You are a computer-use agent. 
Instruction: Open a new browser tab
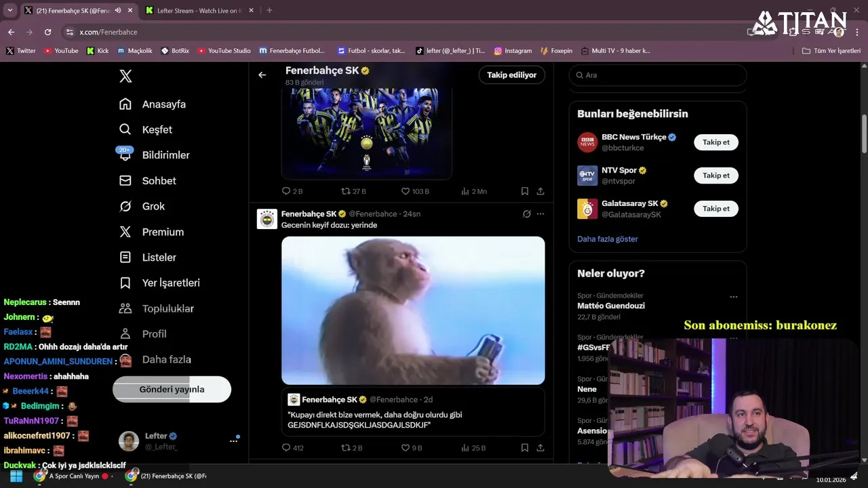pos(269,11)
